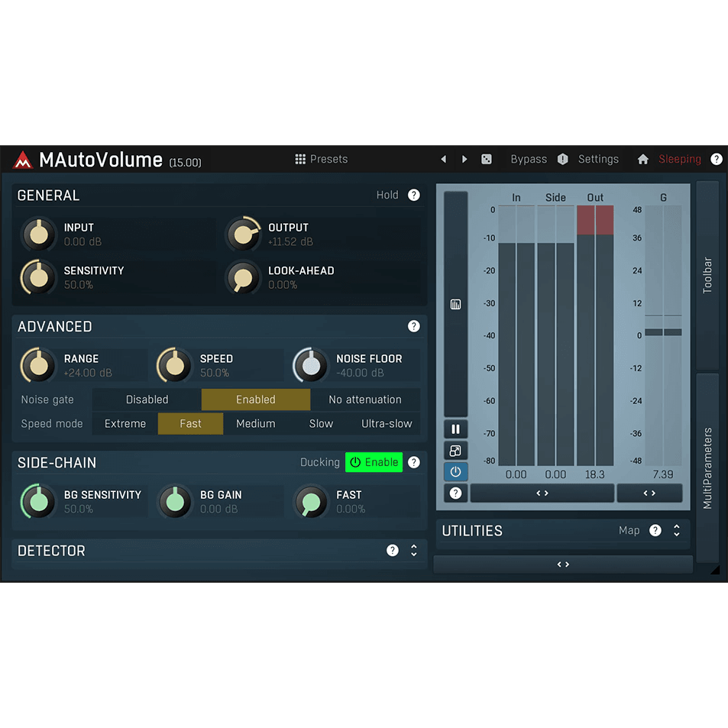The width and height of the screenshot is (728, 728).
Task: Click the Map button in Utilities
Action: pos(629,531)
